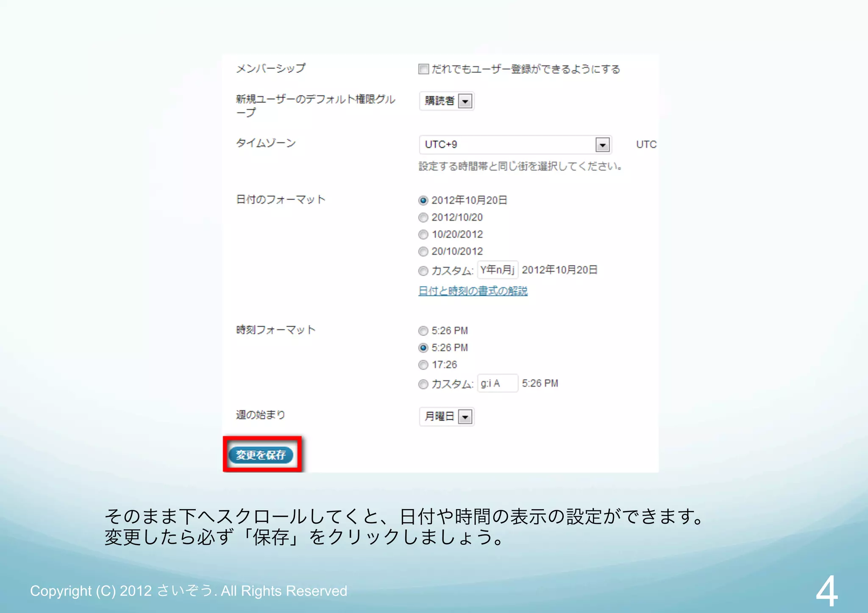The height and width of the screenshot is (613, 868).
Task: Click the 5:26 PM custom time preview text
Action: (540, 383)
